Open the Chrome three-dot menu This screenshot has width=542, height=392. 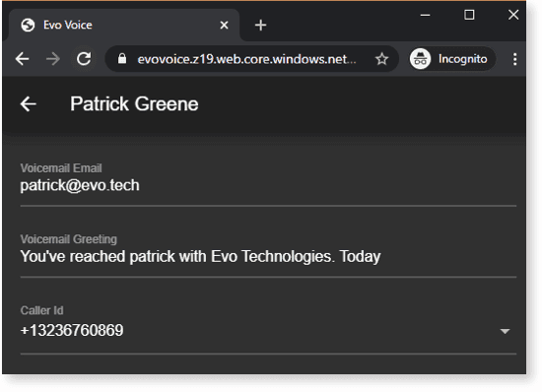[515, 59]
